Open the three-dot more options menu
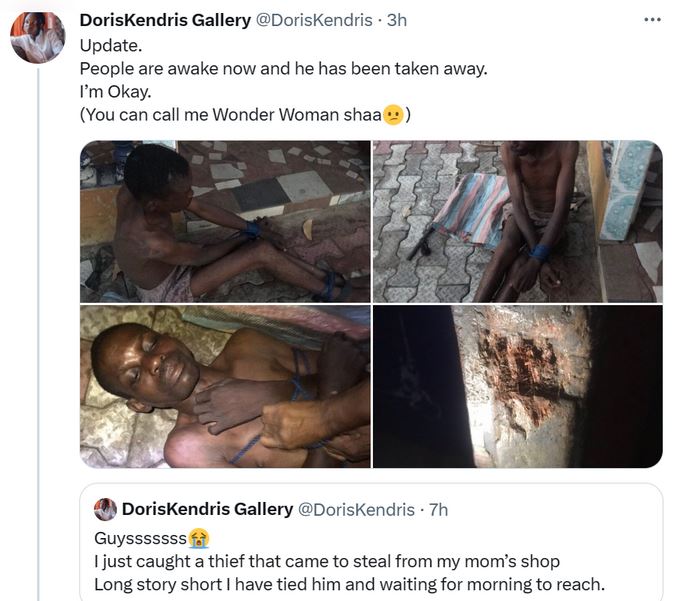 point(652,20)
